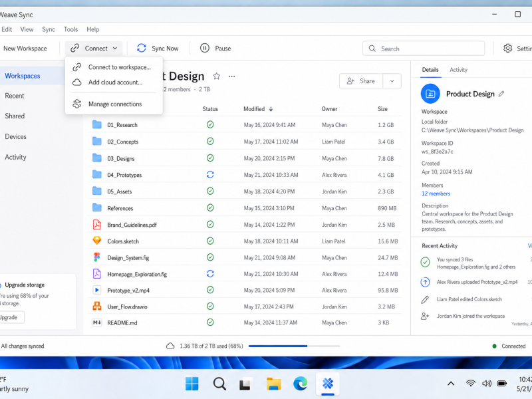532x399 pixels.
Task: Click the video icon of Prototype_v2.mp4
Action: pyautogui.click(x=97, y=290)
